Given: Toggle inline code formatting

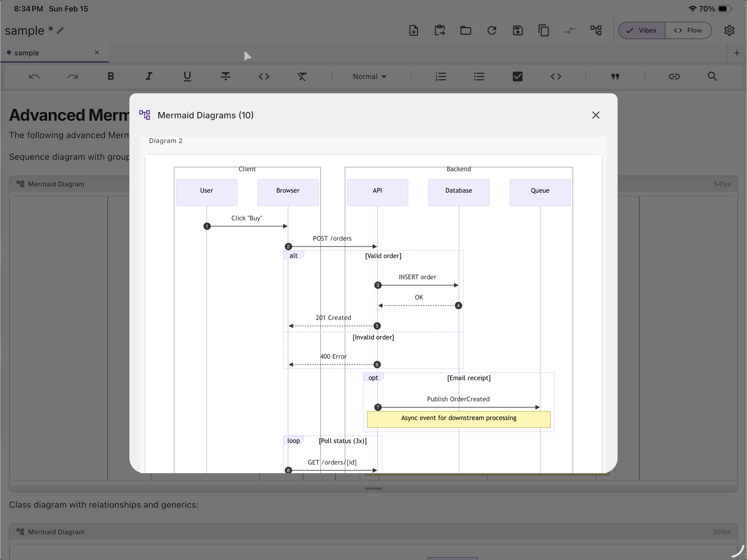Looking at the screenshot, I should tap(264, 77).
